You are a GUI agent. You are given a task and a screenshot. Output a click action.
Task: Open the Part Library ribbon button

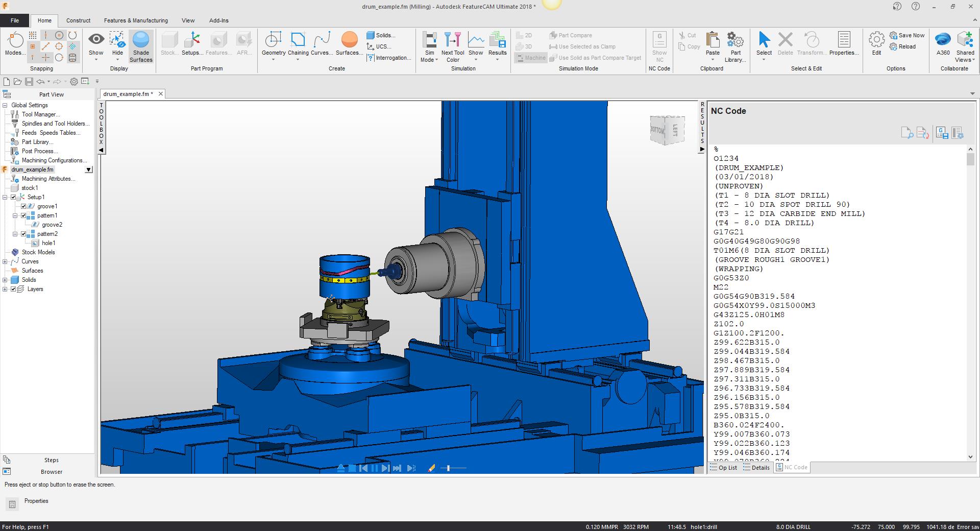tap(736, 47)
